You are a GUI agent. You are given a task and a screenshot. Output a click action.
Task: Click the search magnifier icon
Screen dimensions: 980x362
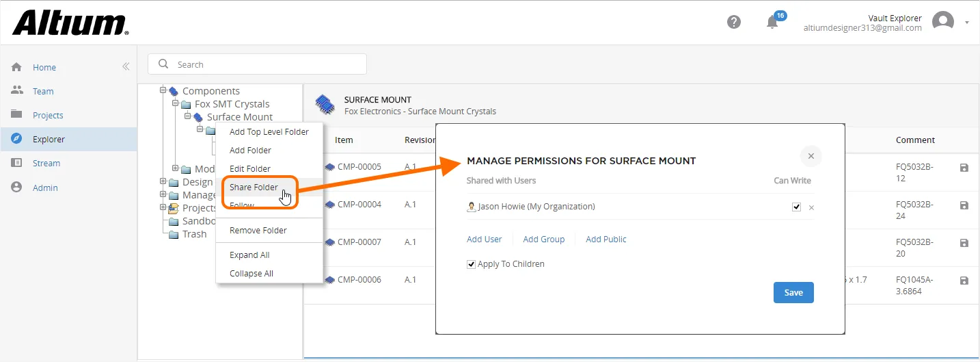tap(163, 64)
